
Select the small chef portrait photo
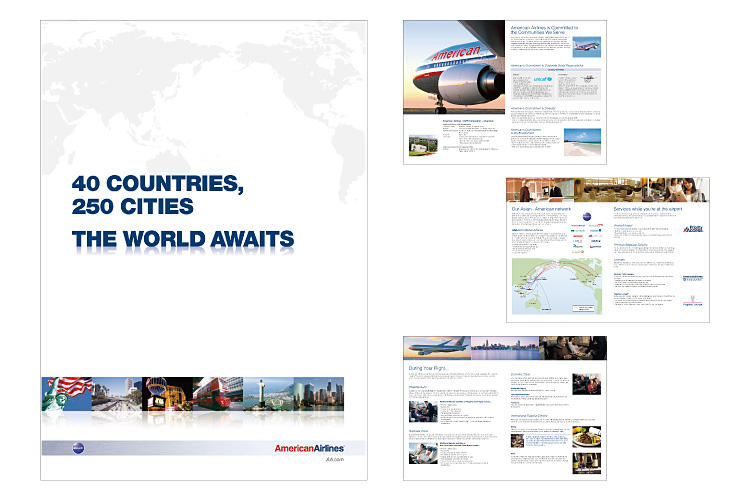(518, 441)
